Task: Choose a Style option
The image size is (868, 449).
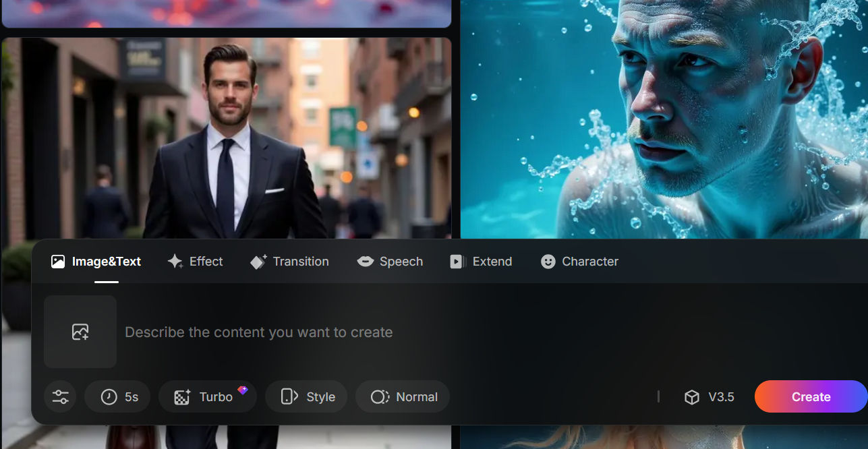Action: click(x=306, y=396)
